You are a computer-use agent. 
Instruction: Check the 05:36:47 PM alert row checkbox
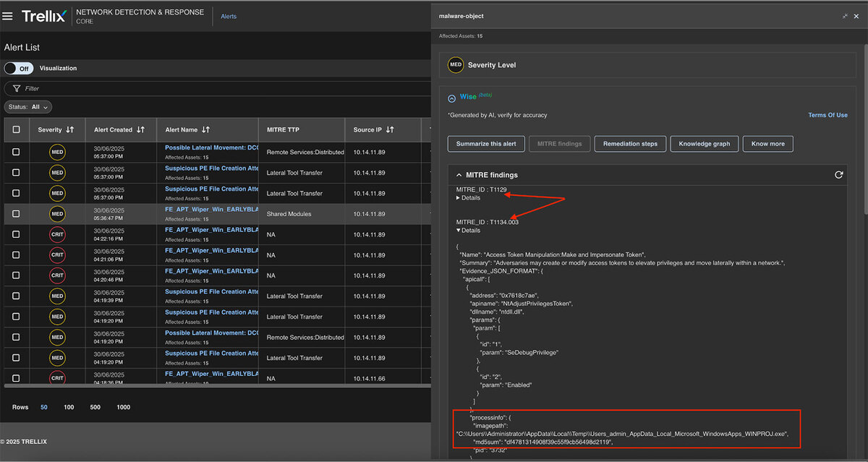point(17,214)
